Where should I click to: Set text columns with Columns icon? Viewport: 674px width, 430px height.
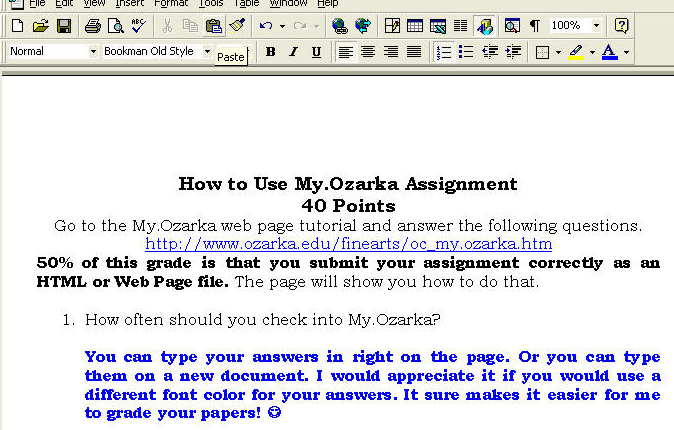pyautogui.click(x=460, y=26)
